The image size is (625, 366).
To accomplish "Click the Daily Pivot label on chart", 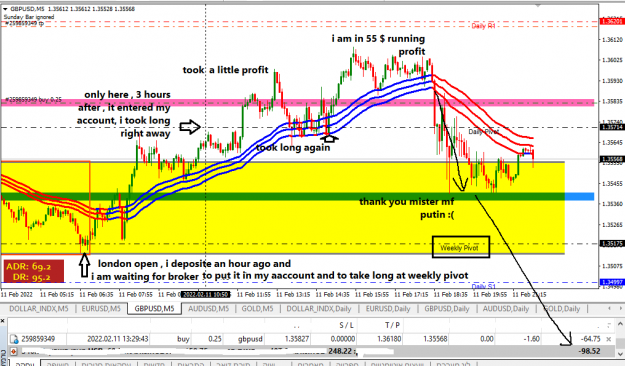I will click(x=483, y=132).
